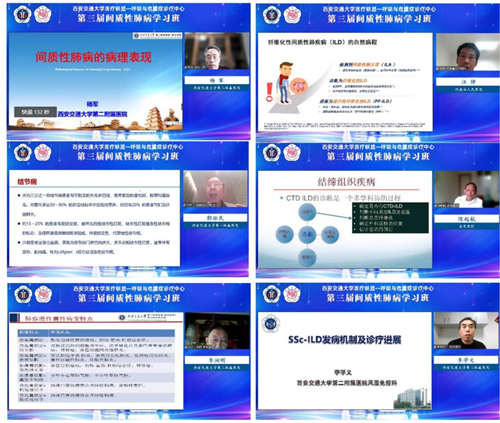Select the webcam video above 郭佑民 label
This screenshot has height=423, width=500.
[216, 189]
